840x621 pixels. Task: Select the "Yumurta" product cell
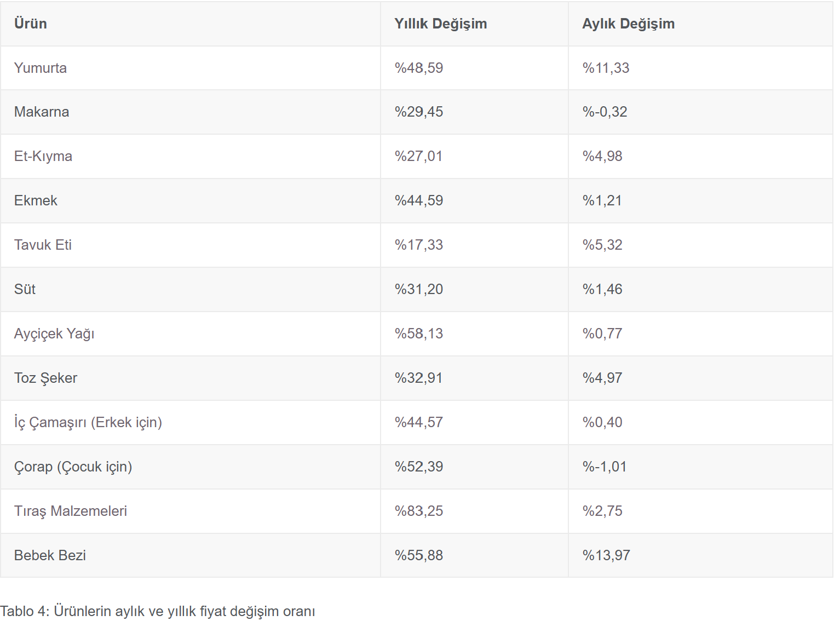pos(41,68)
